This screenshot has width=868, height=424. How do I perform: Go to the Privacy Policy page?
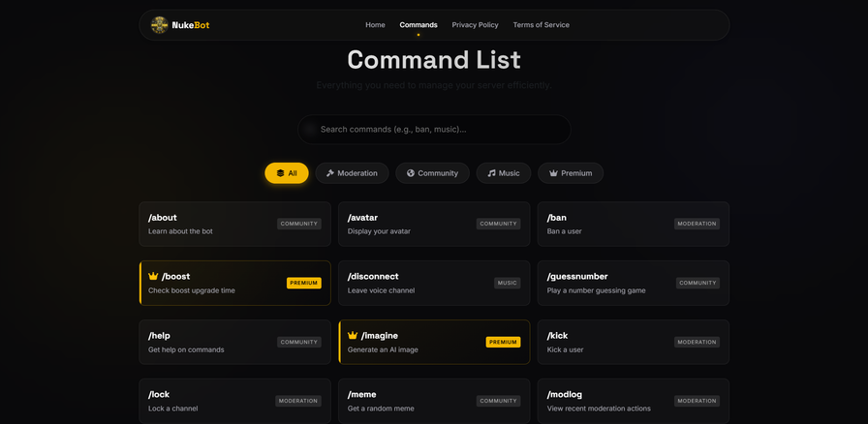pyautogui.click(x=475, y=25)
